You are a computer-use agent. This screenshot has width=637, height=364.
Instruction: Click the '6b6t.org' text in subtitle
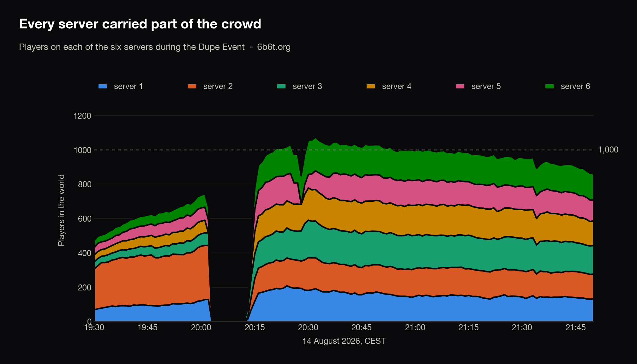274,47
